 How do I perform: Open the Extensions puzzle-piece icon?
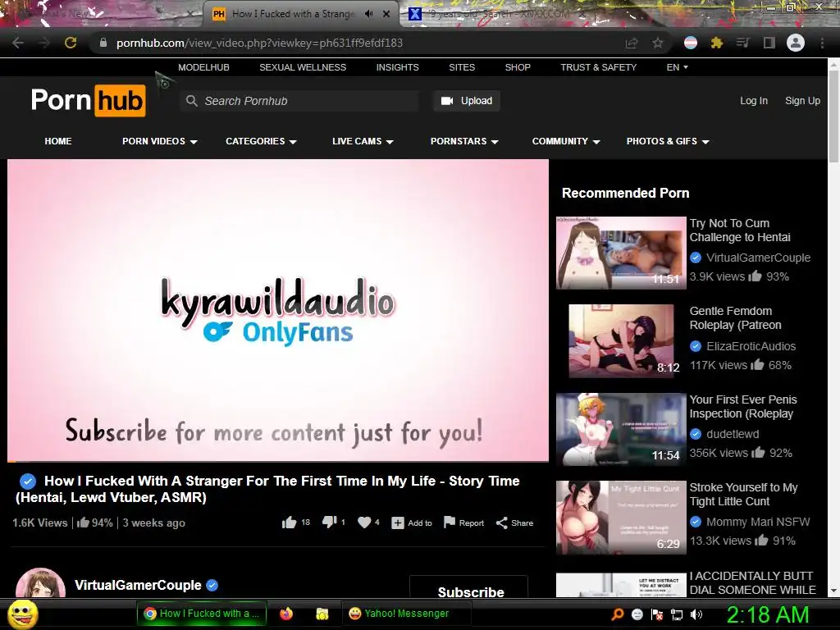tap(717, 43)
